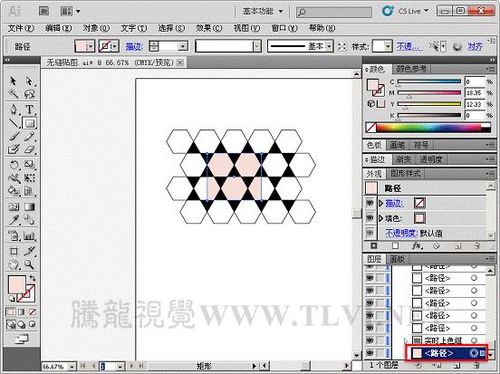The width and height of the screenshot is (500, 374).
Task: Open the 基本功能 workspace dropdown
Action: [263, 11]
